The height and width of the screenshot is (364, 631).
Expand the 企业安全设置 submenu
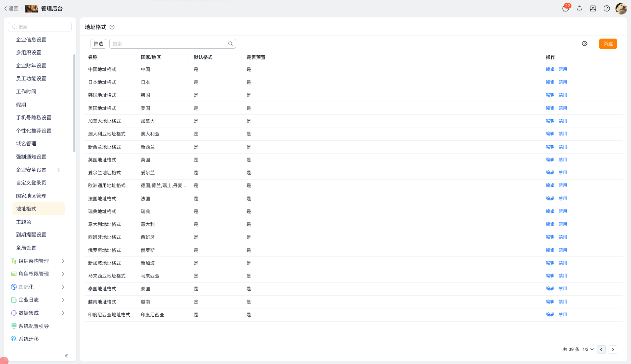[x=59, y=170]
